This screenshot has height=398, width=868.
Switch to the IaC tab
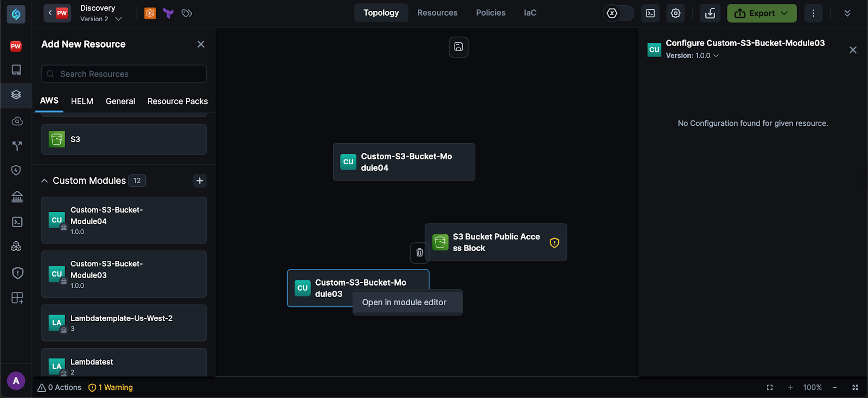530,13
